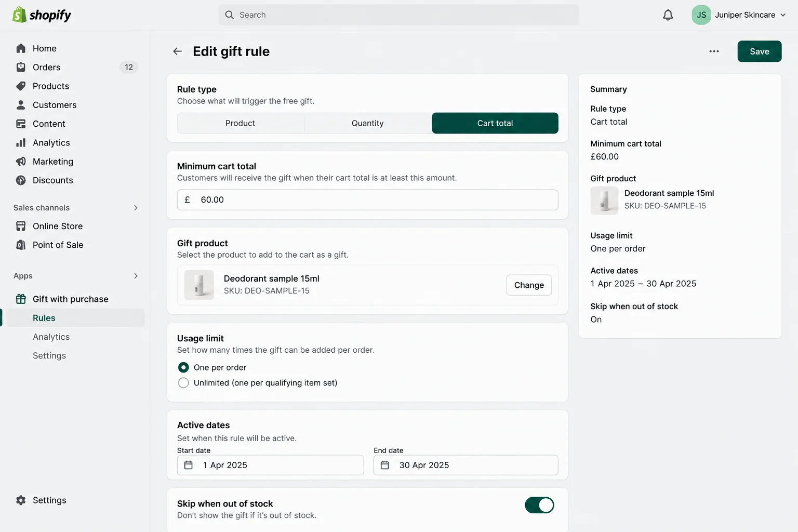Toggle Skip when out of stock
The width and height of the screenshot is (798, 532).
point(539,505)
